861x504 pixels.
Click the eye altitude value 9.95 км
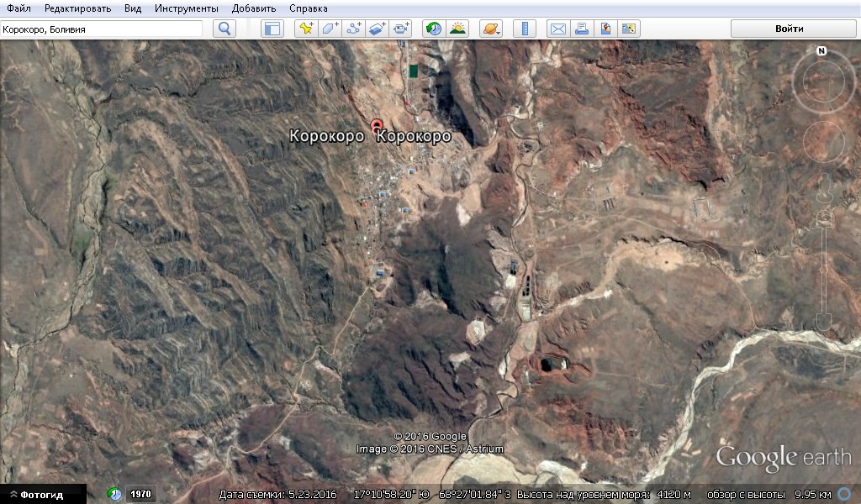click(813, 494)
